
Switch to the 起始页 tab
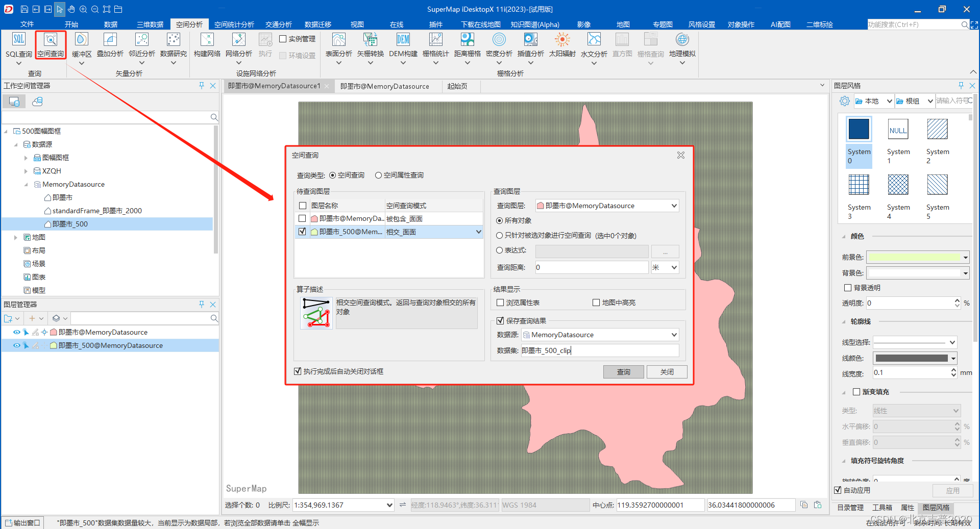pyautogui.click(x=457, y=86)
